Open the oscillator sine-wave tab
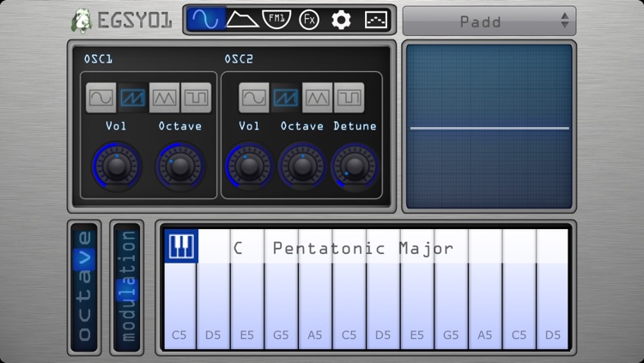Viewport: 644px width, 363px height. (x=206, y=19)
